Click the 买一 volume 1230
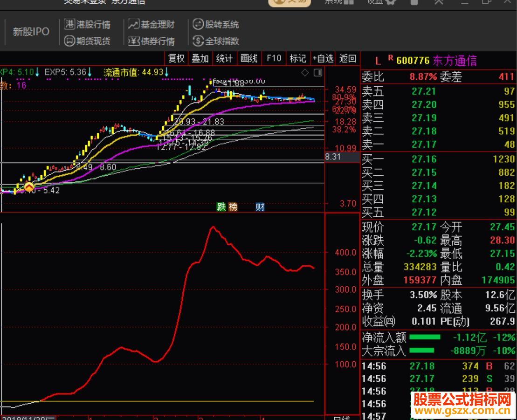 (x=504, y=159)
